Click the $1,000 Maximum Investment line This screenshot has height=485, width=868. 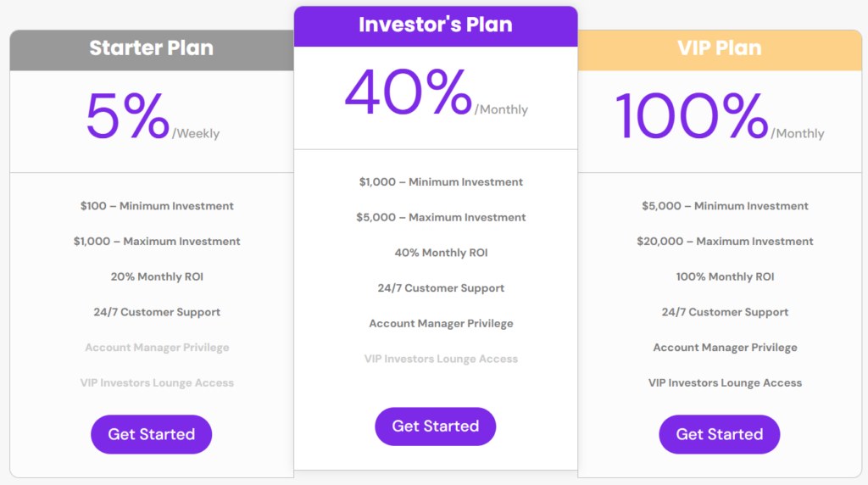click(x=157, y=242)
